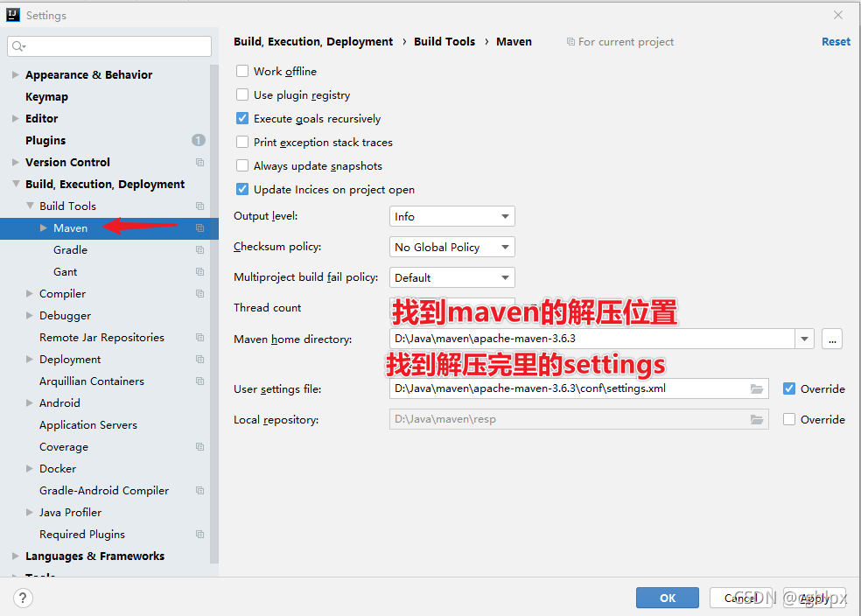The width and height of the screenshot is (861, 616).
Task: Uncheck Override for User settings file
Action: coord(789,388)
